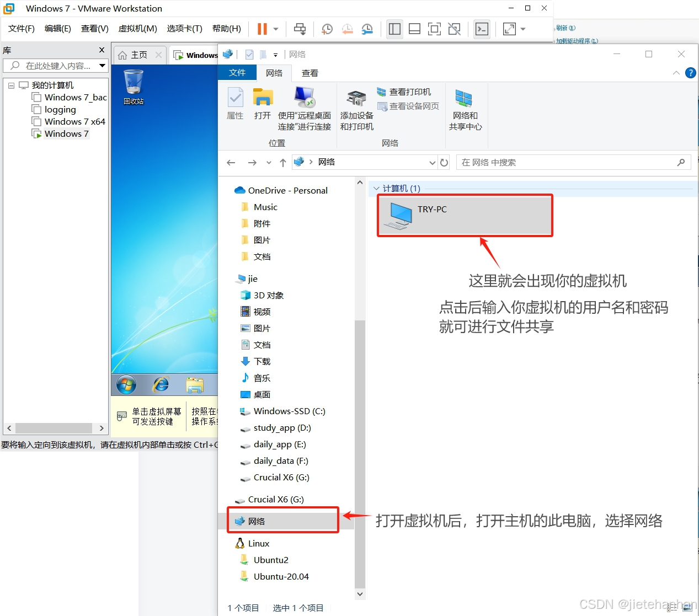The width and height of the screenshot is (699, 616).
Task: Open Windows Explorer in the VM taskbar
Action: pyautogui.click(x=194, y=384)
